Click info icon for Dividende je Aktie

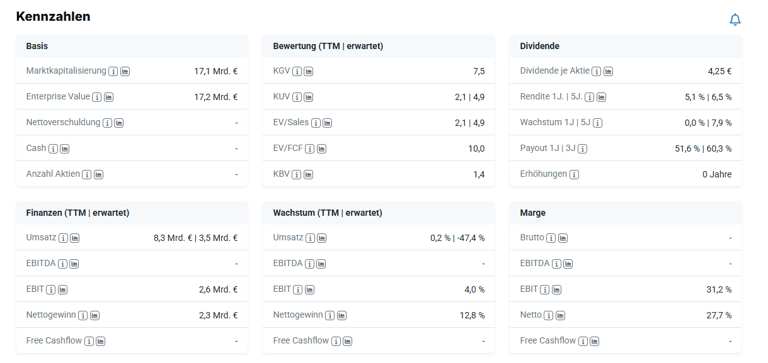pos(596,72)
